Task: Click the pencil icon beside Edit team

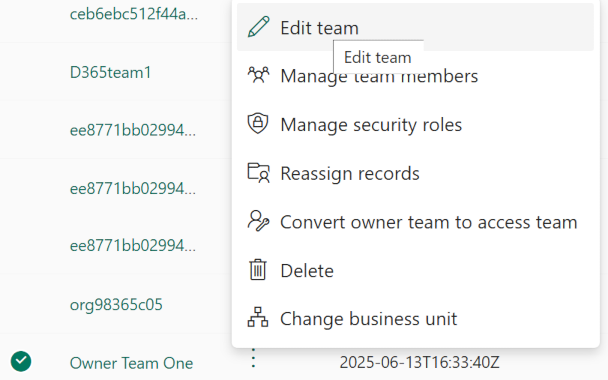Action: click(258, 27)
